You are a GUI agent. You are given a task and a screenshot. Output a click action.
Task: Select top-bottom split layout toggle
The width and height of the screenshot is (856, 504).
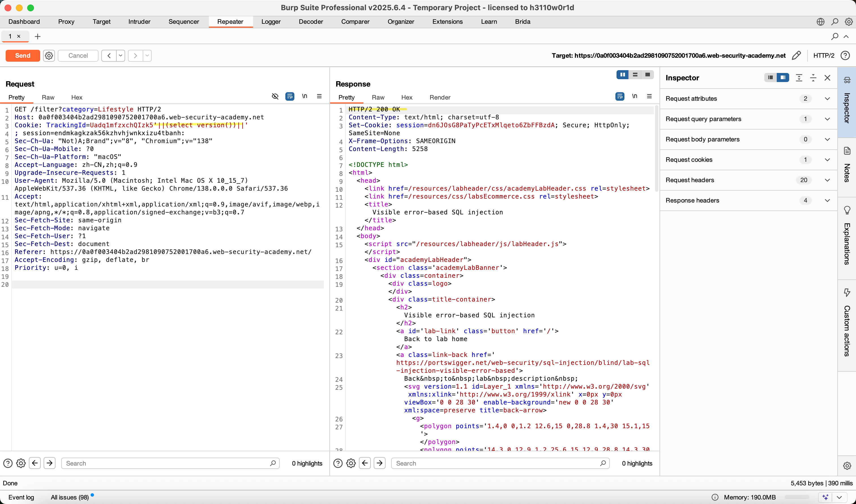(x=635, y=75)
